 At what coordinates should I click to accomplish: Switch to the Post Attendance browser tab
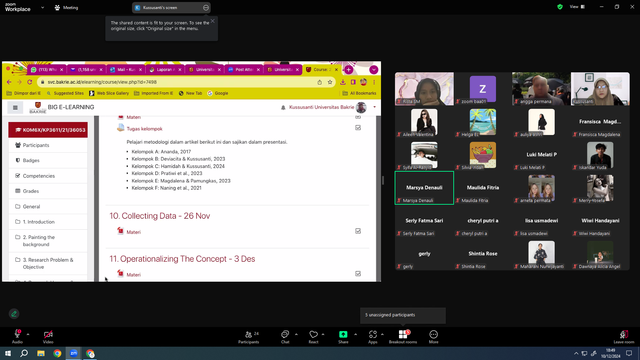(244, 70)
